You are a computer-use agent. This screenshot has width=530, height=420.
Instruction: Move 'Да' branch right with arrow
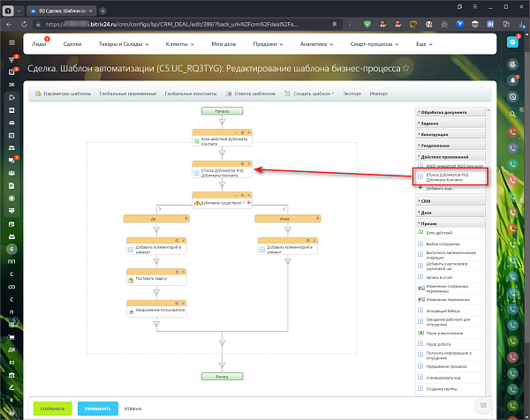(160, 209)
